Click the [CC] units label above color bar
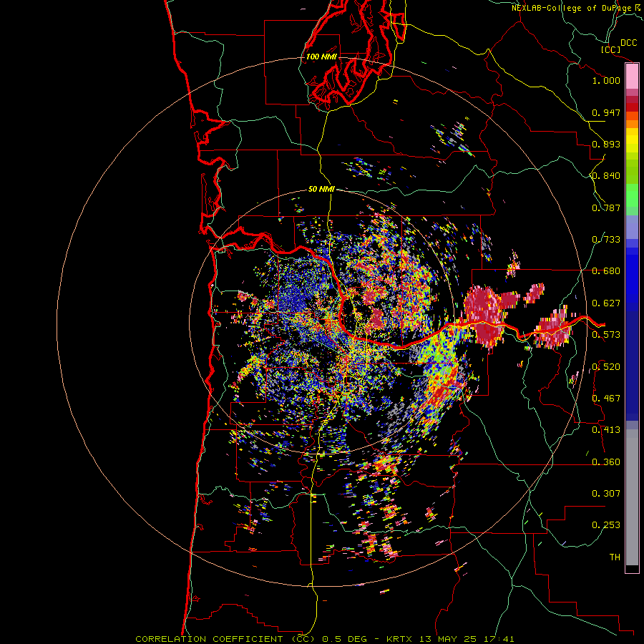Screen dimensions: 644x644 [610, 49]
